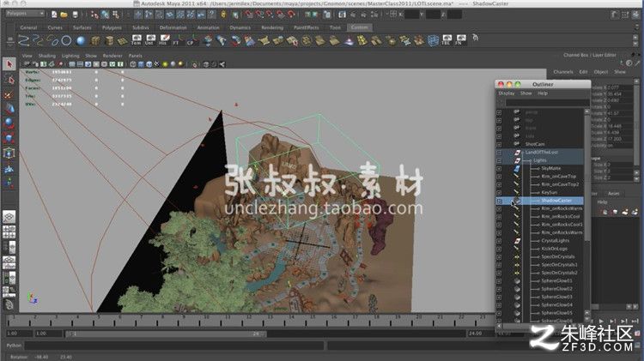Screen dimensions: 644x361
Task: Open the Outliner Display menu
Action: [x=507, y=93]
